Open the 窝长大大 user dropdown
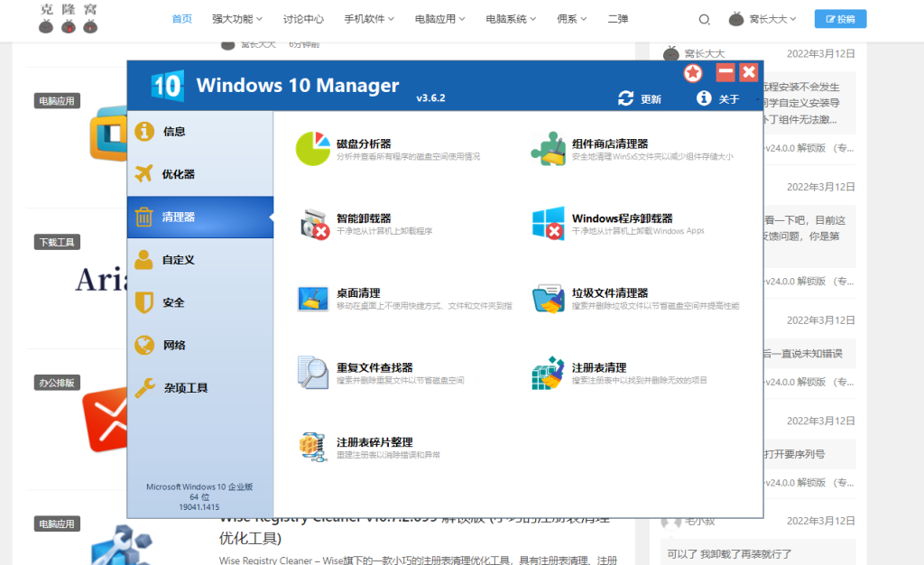 click(x=773, y=19)
